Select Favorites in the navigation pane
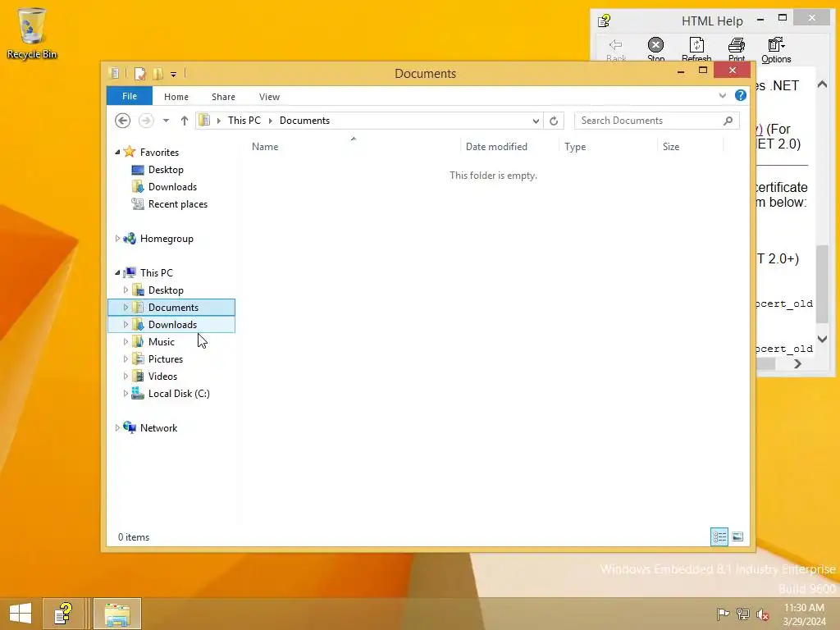840x630 pixels. 159,152
